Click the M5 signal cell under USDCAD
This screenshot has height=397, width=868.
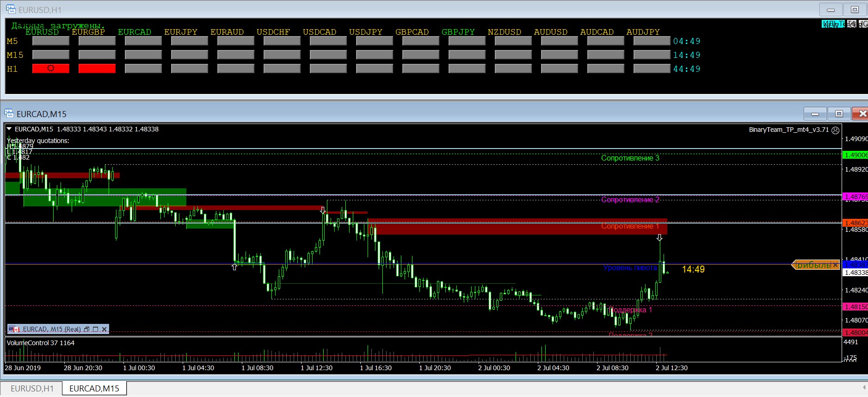pos(328,41)
